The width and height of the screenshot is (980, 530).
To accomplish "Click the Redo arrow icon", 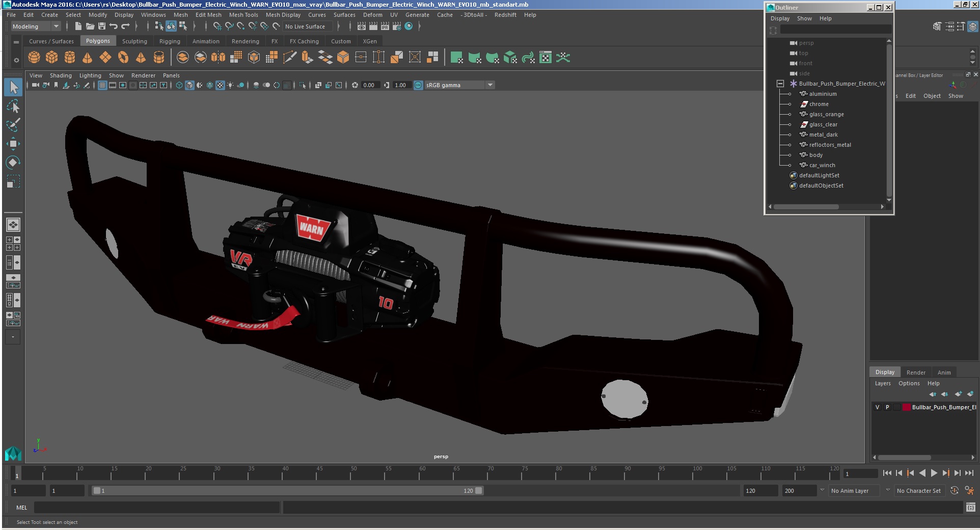I will pyautogui.click(x=125, y=26).
